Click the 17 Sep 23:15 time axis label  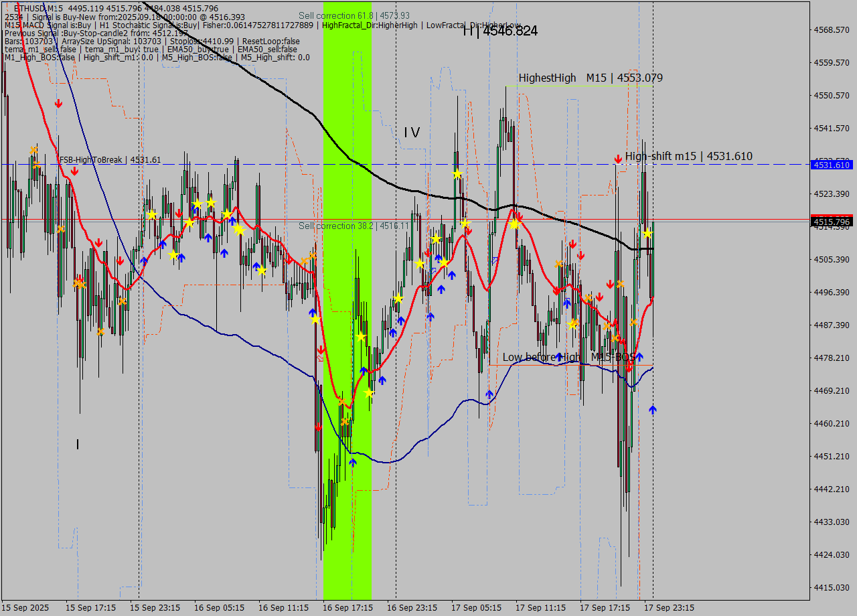[x=669, y=608]
